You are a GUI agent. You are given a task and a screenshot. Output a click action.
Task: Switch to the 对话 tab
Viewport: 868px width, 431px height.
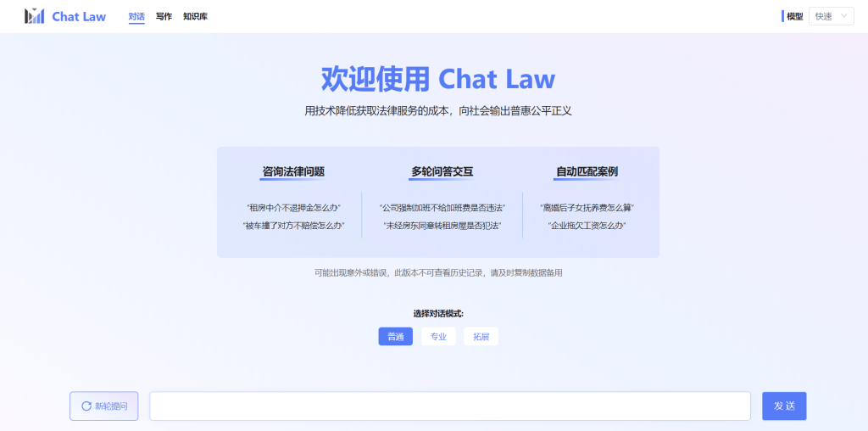pyautogui.click(x=136, y=16)
